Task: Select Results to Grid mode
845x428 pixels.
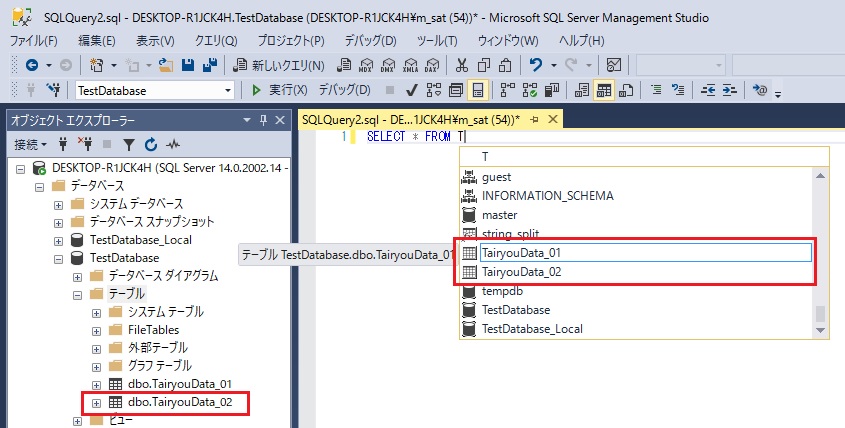Action: (x=604, y=90)
